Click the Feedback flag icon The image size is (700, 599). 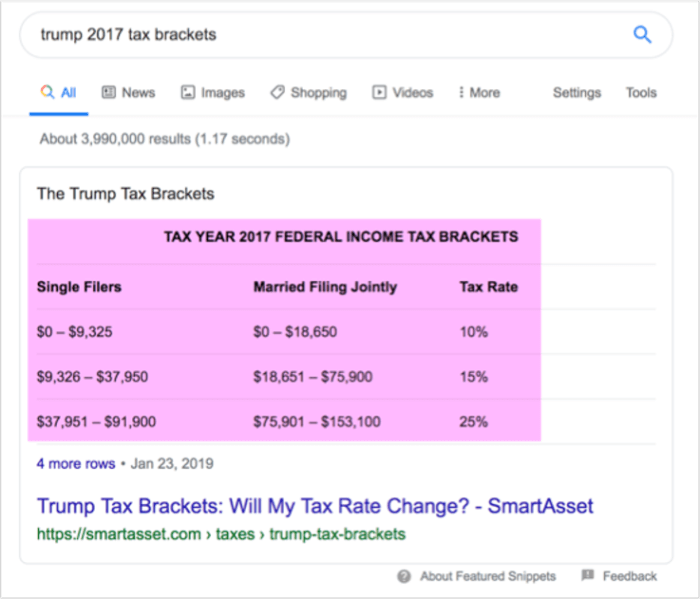[588, 576]
